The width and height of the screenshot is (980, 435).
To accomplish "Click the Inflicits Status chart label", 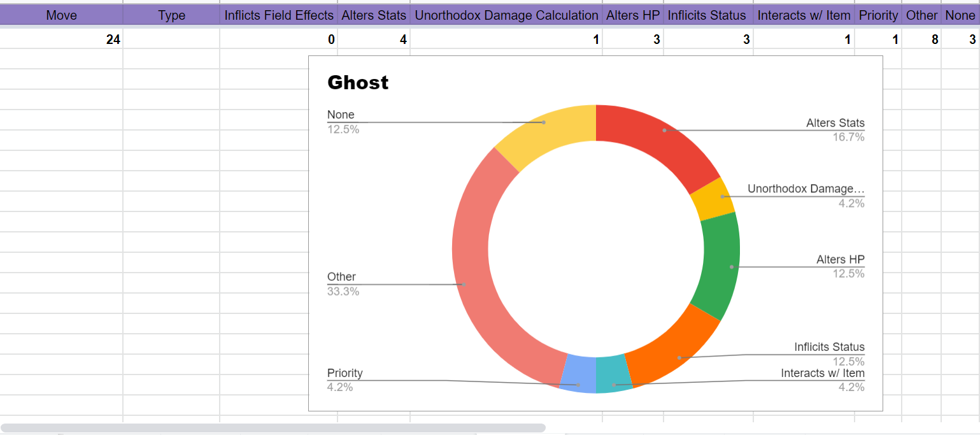I will point(830,347).
